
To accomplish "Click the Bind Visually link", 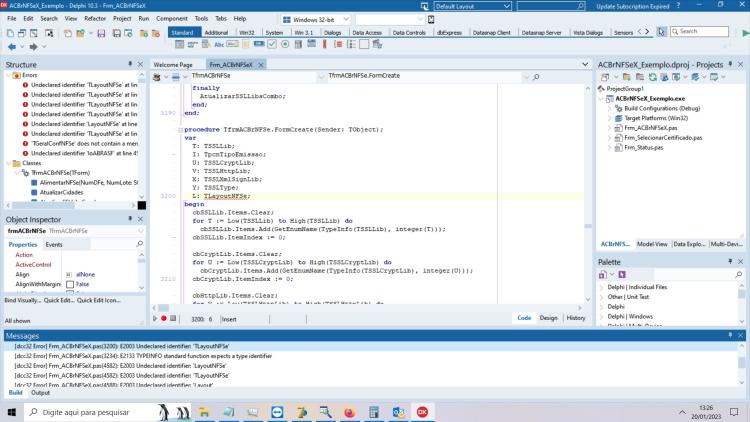I will [22, 300].
